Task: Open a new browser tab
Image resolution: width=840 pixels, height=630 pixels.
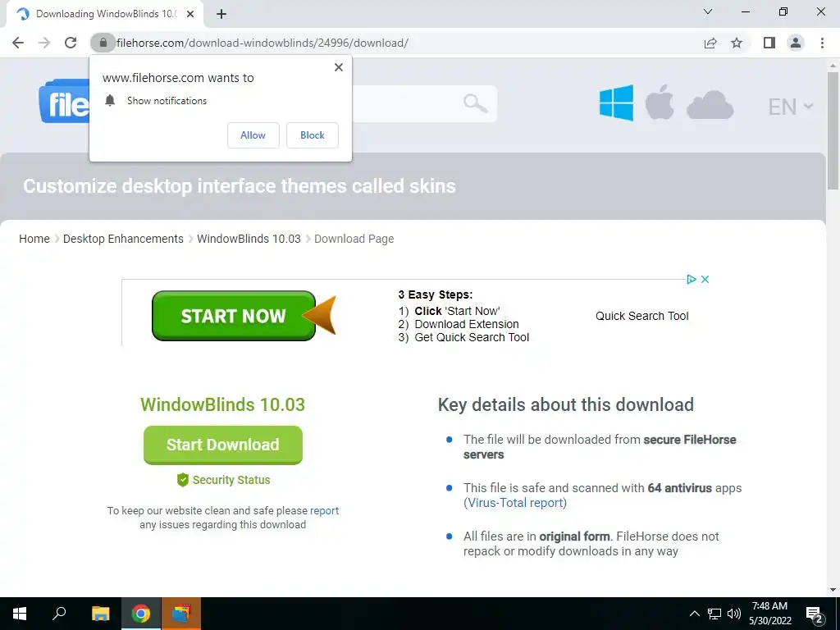Action: point(221,14)
